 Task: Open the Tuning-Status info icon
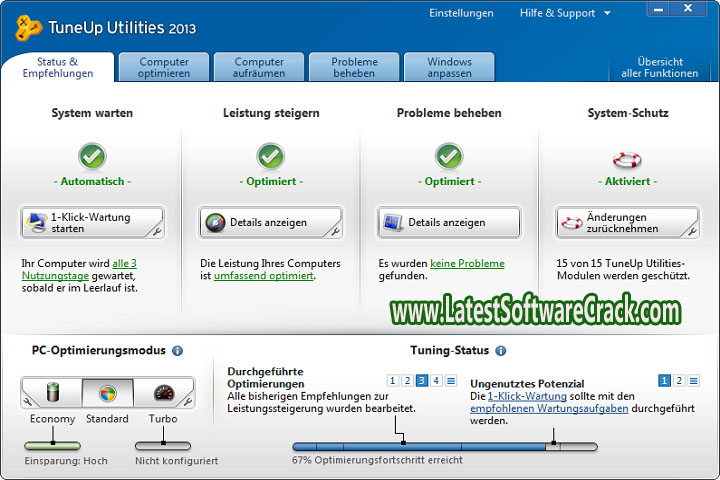pyautogui.click(x=501, y=351)
